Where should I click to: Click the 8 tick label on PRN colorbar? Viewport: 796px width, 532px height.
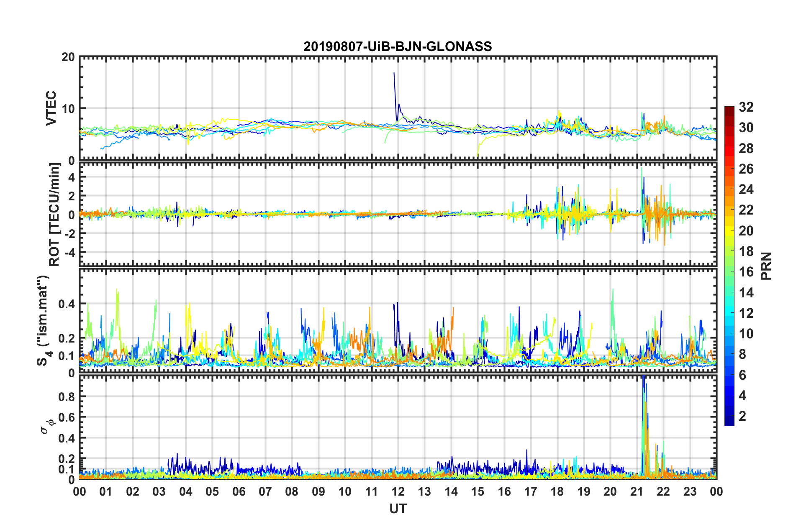(742, 354)
